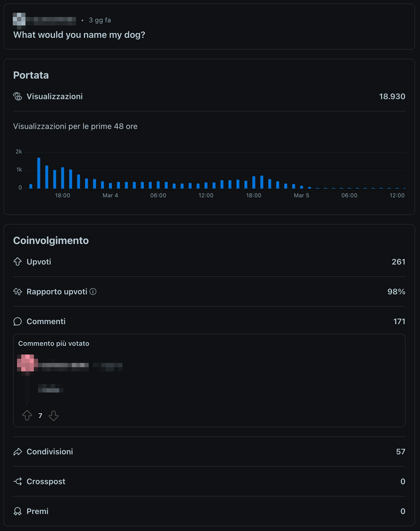Click the top commenter's pink avatar
The width and height of the screenshot is (420, 531).
click(27, 363)
